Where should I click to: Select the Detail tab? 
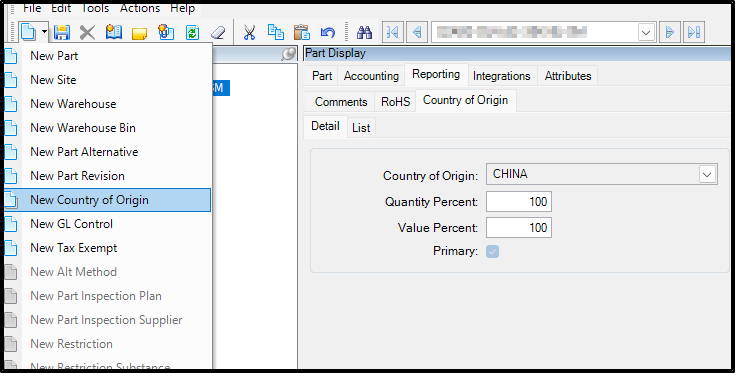click(325, 127)
